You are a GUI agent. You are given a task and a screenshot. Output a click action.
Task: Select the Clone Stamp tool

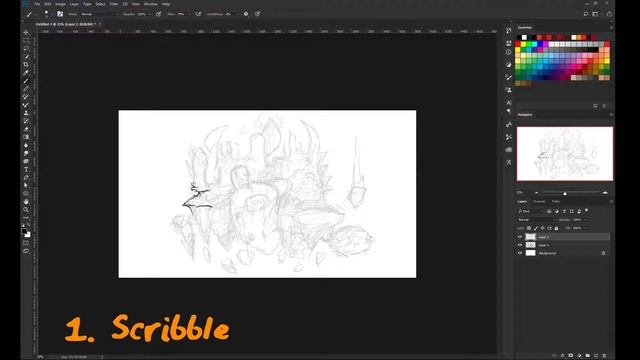(26, 113)
